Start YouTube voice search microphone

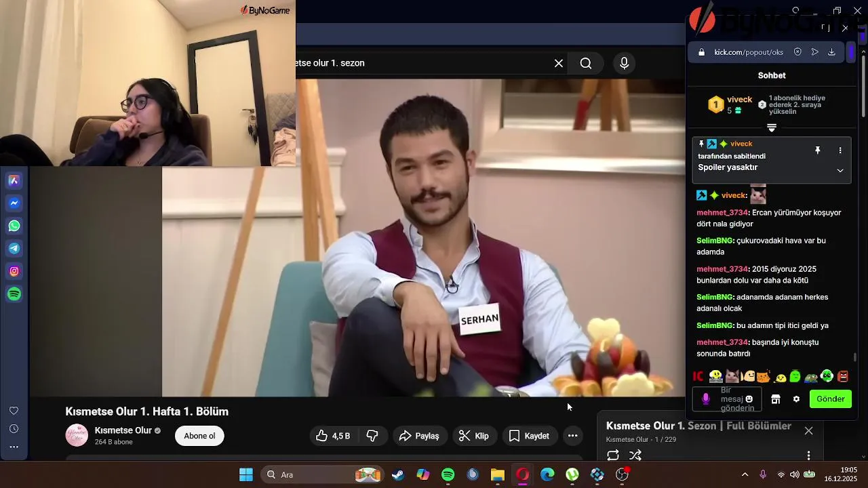click(625, 63)
